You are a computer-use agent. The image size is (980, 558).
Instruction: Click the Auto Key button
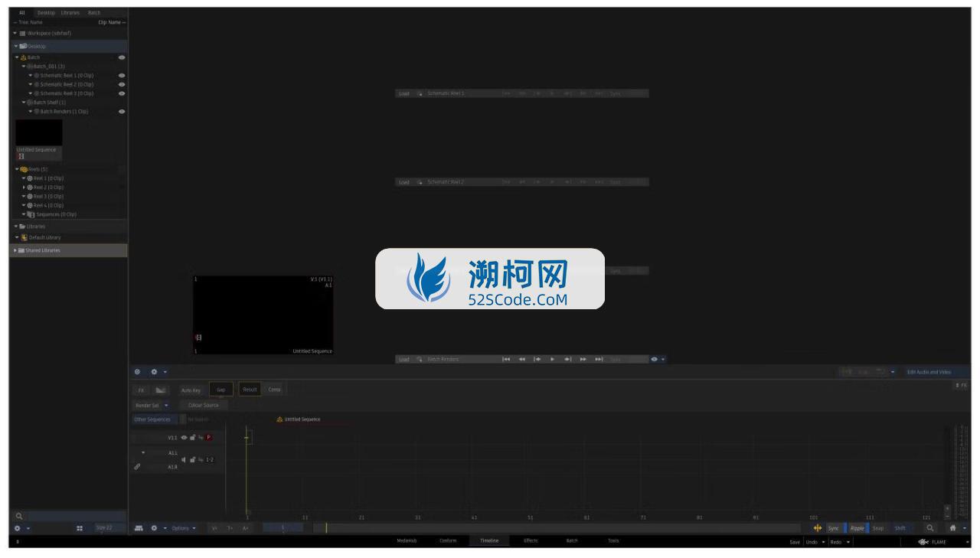tap(191, 390)
